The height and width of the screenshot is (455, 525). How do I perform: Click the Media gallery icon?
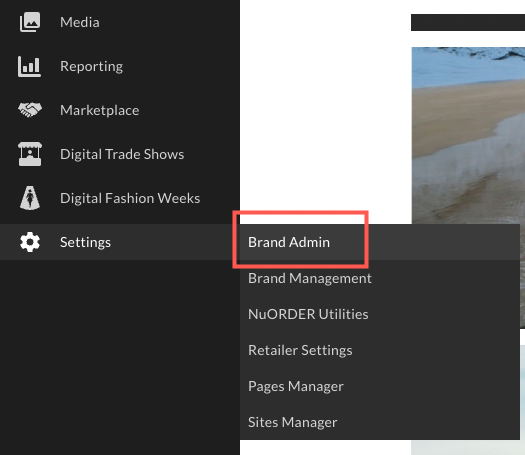pos(30,22)
